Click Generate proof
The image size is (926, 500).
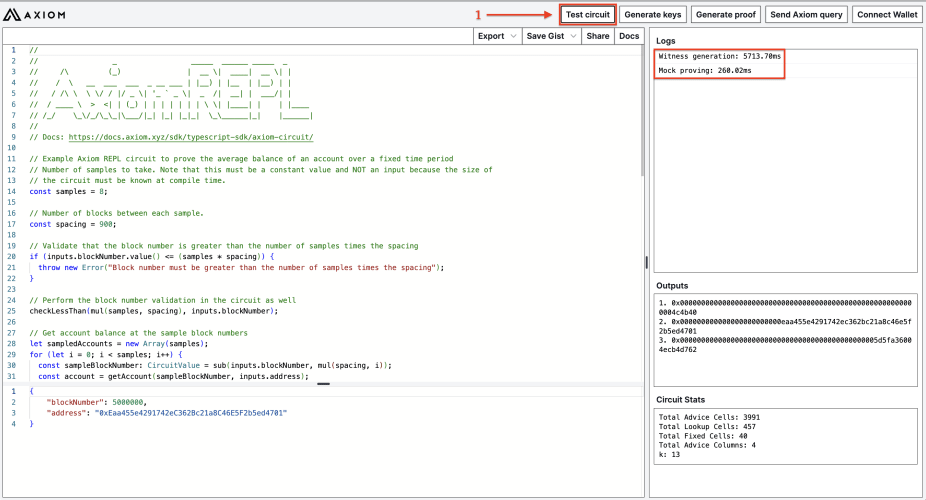[725, 15]
